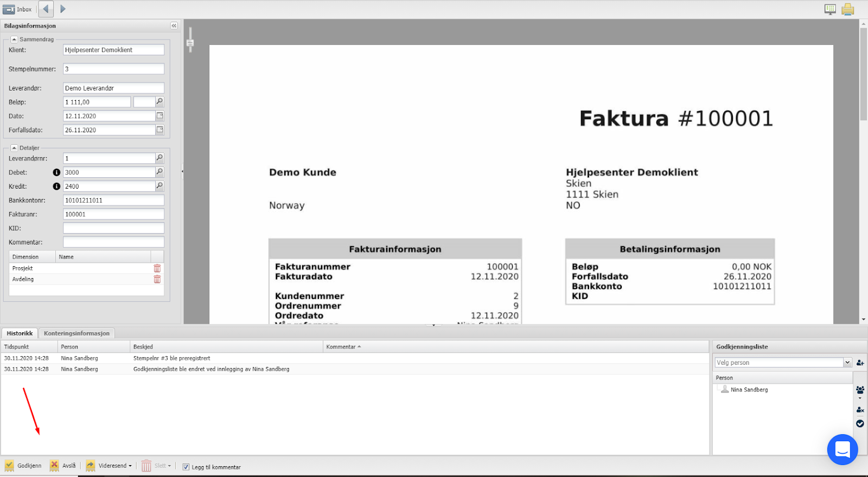
Task: Toggle the Legg til kommentar checkbox
Action: (x=186, y=467)
